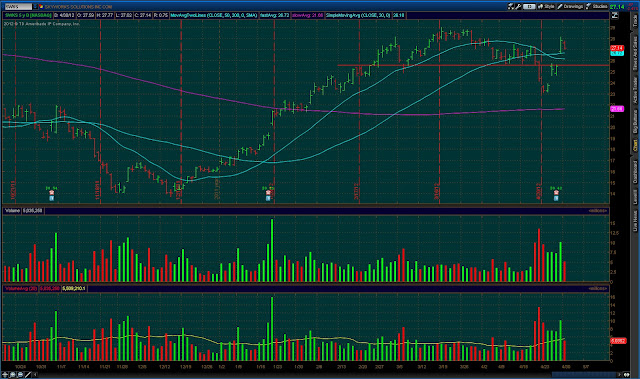Click the red horizontal price level line
This screenshot has height=379, width=640.
click(x=473, y=65)
